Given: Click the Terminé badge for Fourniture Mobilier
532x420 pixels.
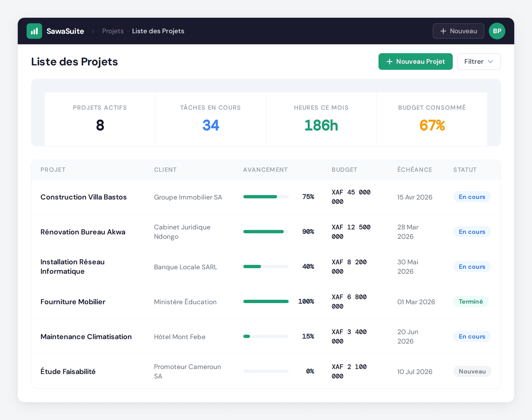Looking at the screenshot, I should click(471, 301).
